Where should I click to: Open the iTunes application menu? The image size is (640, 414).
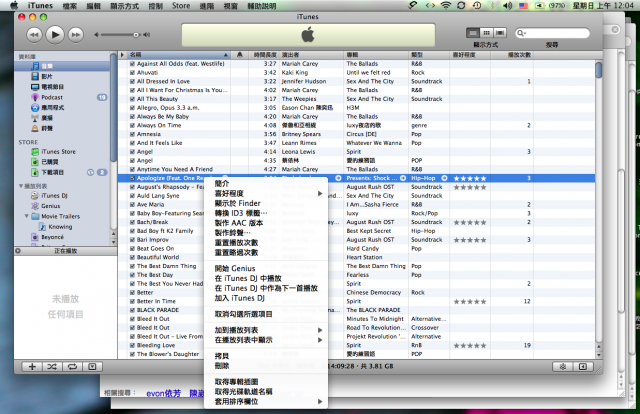click(x=40, y=6)
